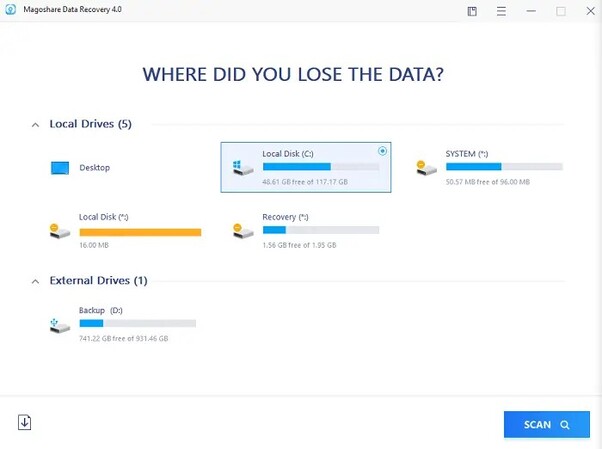Click the bookmark panel icon in title bar
The image size is (602, 449).
(472, 11)
